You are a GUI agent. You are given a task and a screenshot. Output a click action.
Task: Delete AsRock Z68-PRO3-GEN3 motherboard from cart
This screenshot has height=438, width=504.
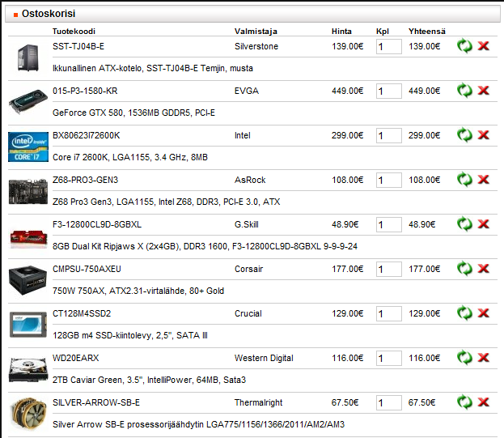[483, 180]
